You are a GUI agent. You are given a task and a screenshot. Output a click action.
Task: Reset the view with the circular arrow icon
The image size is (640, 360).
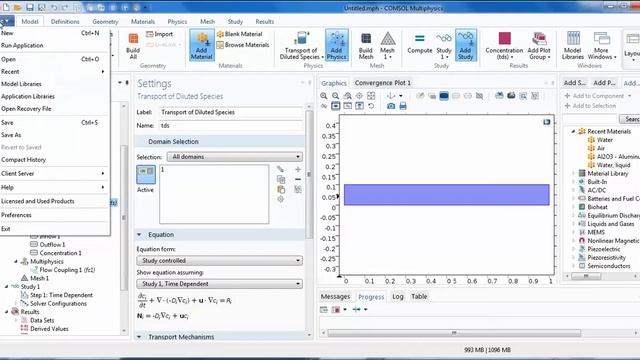371,106
